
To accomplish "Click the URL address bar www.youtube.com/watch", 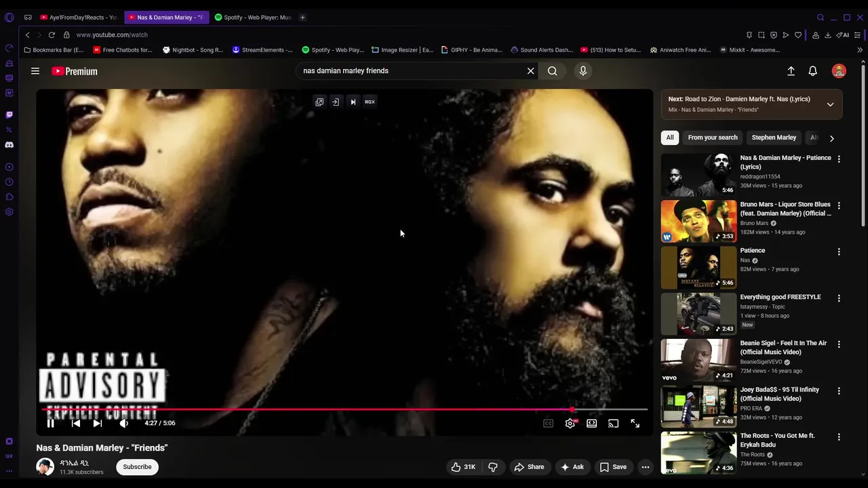I will [112, 35].
